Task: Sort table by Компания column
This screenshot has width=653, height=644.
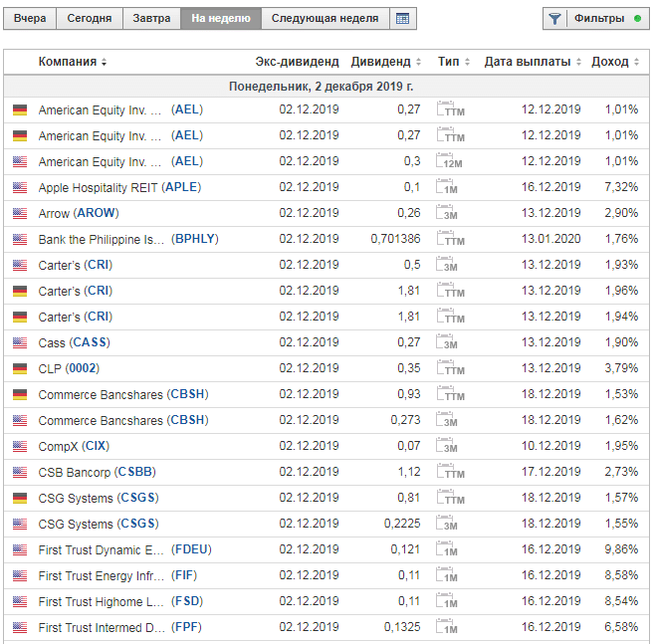Action: 72,62
